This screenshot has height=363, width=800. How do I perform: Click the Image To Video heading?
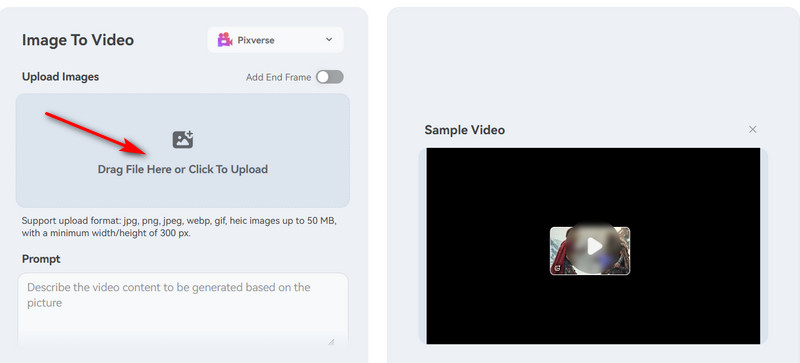78,40
